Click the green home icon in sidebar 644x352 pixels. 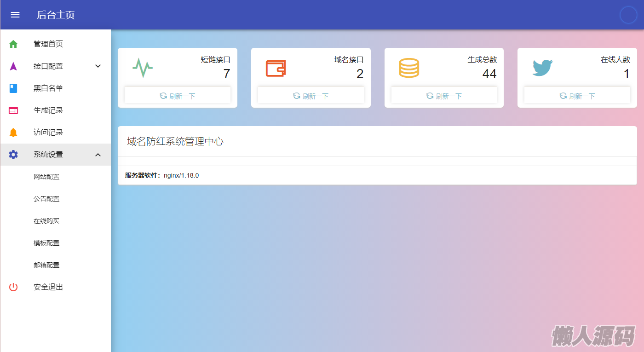(x=13, y=44)
